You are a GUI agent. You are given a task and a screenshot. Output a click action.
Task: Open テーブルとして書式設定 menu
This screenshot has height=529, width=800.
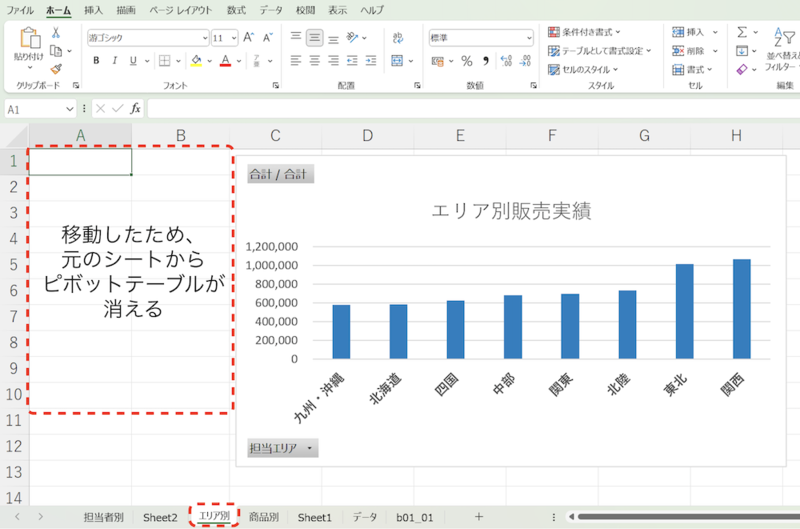point(599,51)
